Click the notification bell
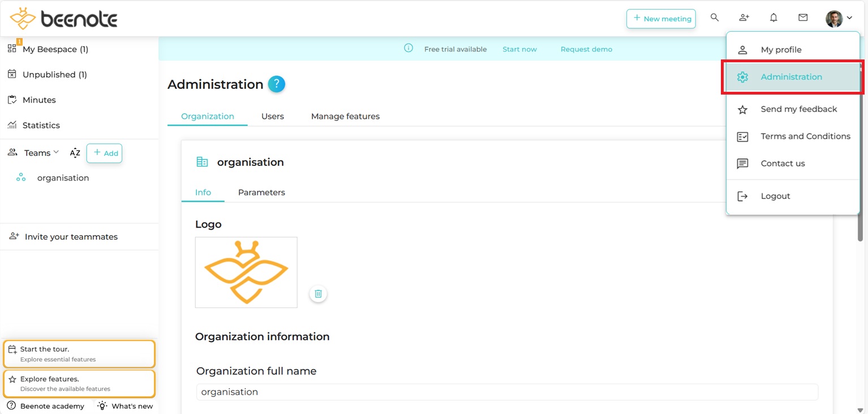 coord(774,18)
